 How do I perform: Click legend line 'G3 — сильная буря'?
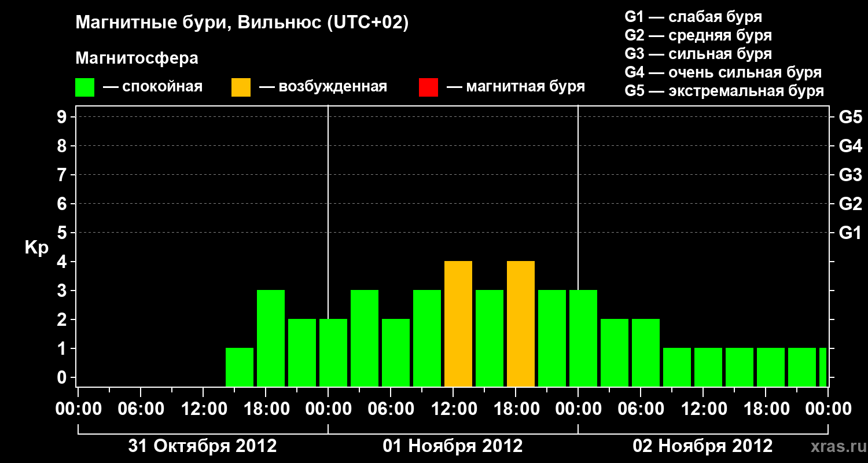698,54
